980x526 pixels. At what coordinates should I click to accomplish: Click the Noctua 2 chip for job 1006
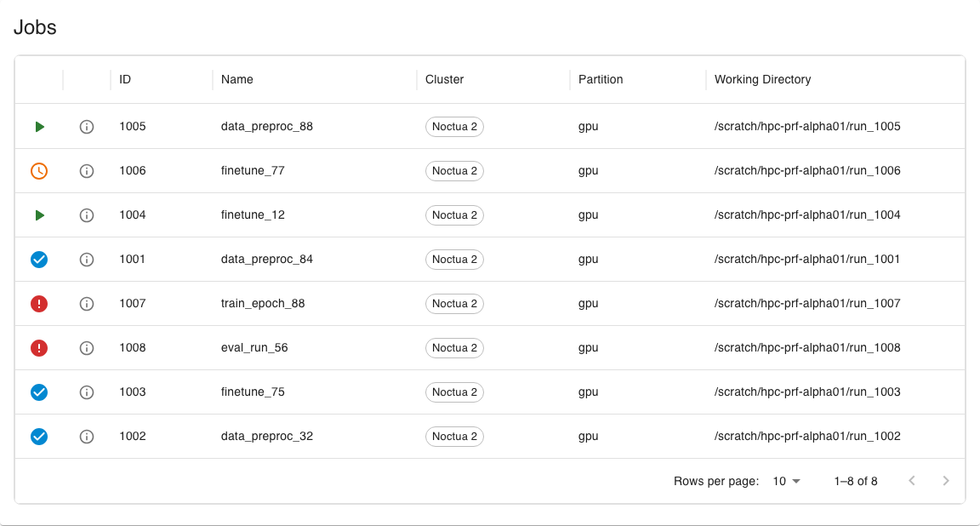(x=454, y=171)
